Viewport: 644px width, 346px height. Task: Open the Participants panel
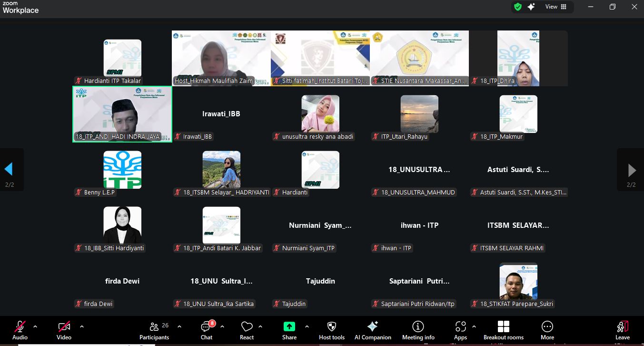point(154,330)
